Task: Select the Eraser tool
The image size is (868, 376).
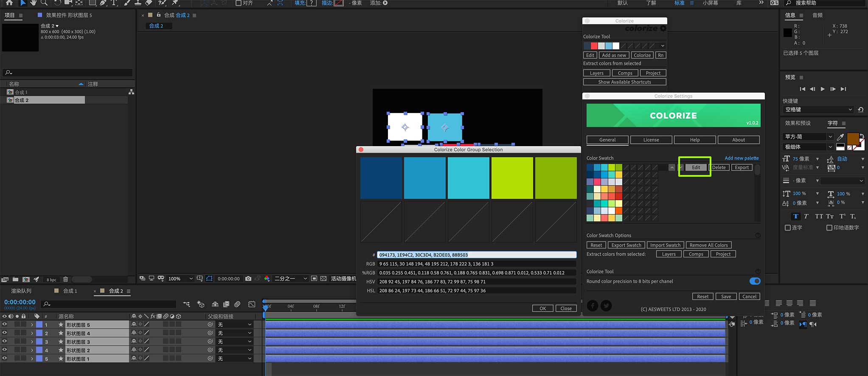Action: pos(149,3)
